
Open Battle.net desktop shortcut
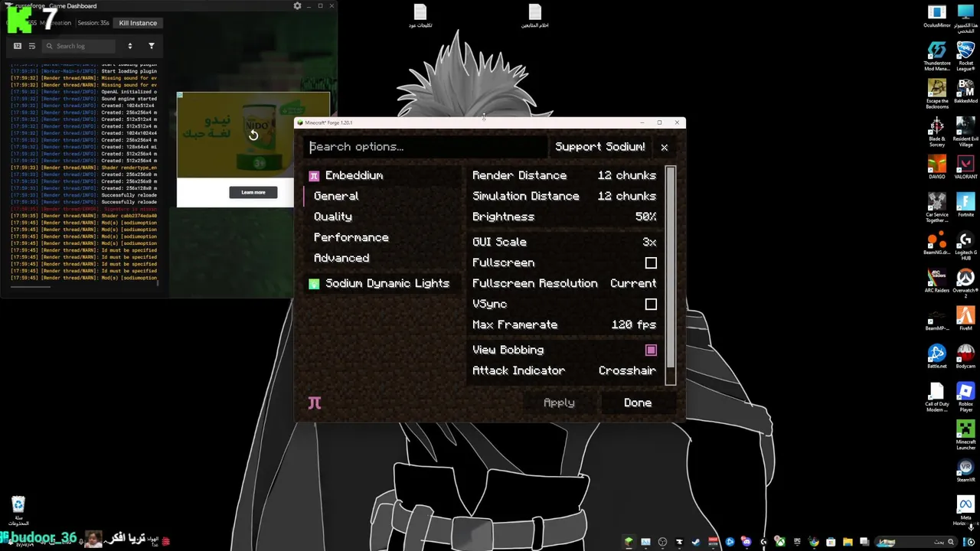[x=937, y=357]
